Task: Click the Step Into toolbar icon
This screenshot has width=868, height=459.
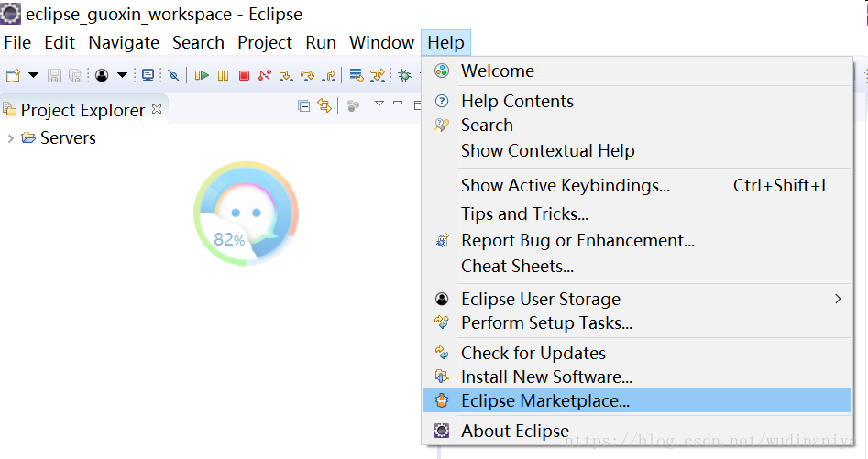Action: (286, 75)
